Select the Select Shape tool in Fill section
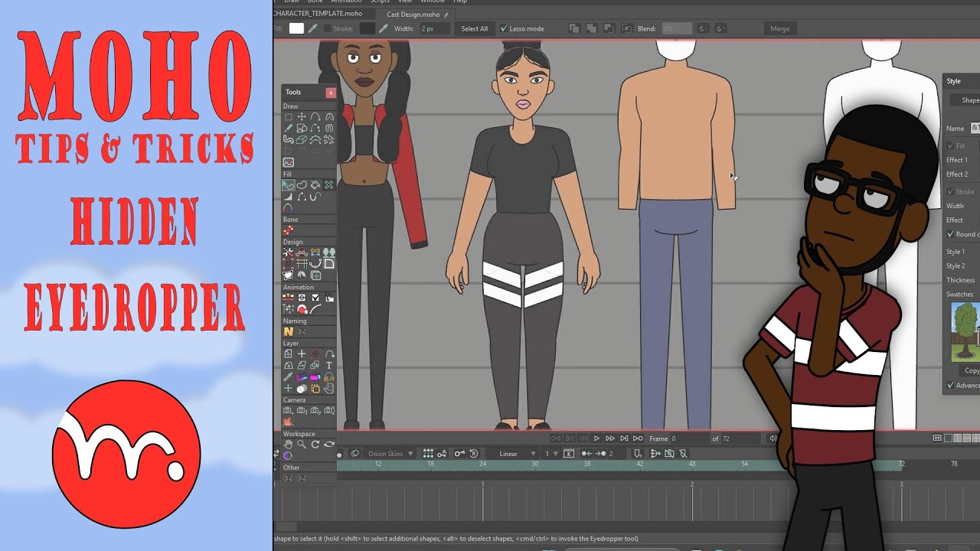Screen dimensions: 980x551 289,185
